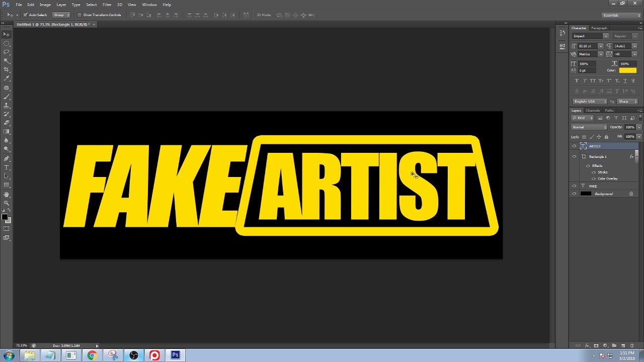Click Faux Bold style in Character panel

coord(577,81)
